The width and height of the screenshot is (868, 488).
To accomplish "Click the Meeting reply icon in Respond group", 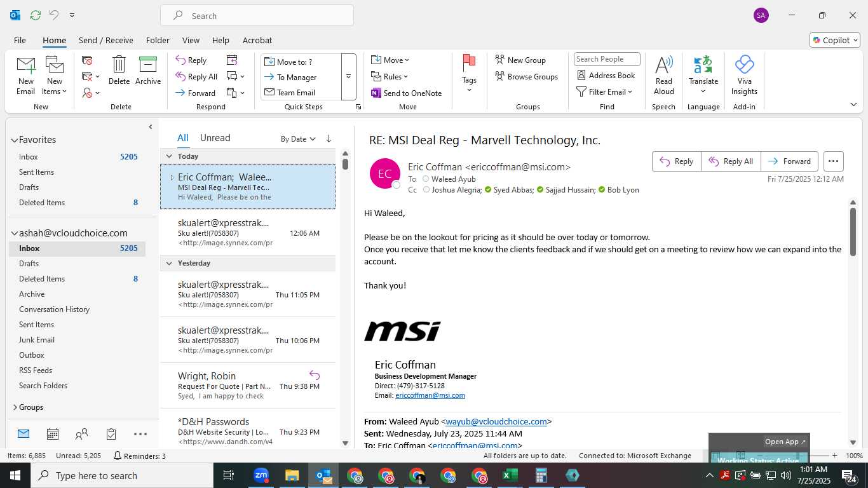I will pyautogui.click(x=232, y=60).
